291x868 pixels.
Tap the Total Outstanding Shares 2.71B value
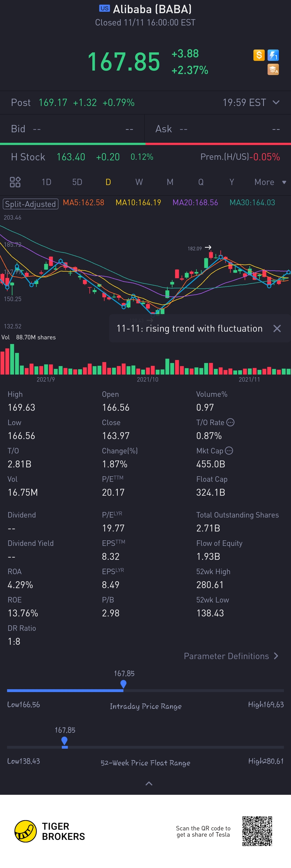(x=208, y=528)
